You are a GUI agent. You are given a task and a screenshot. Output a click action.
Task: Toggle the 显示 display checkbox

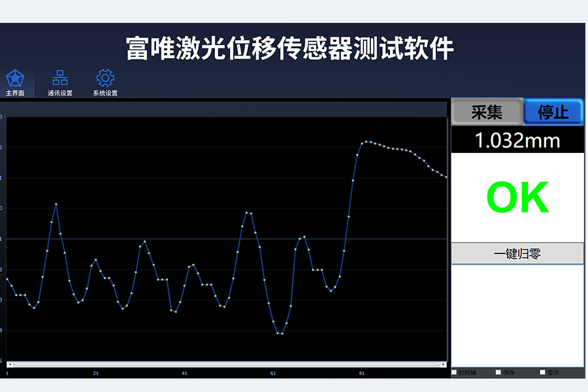coord(542,372)
